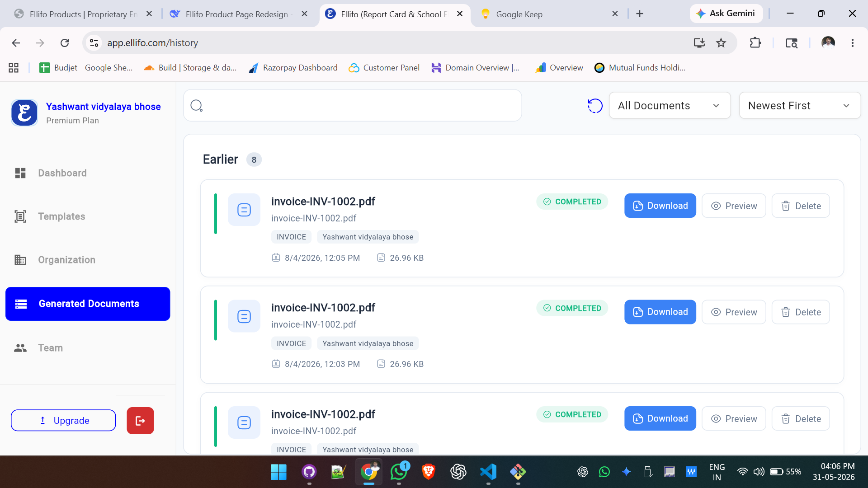Open Team in sidebar

point(50,348)
